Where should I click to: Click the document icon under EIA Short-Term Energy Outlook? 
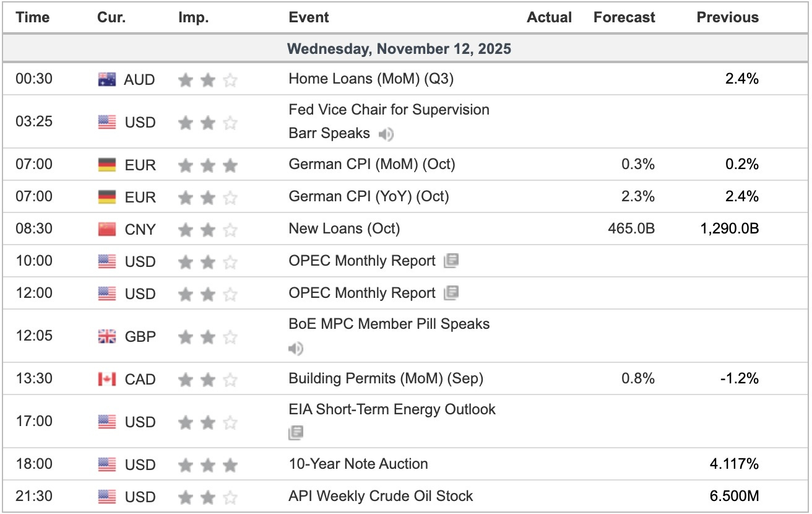pos(296,433)
